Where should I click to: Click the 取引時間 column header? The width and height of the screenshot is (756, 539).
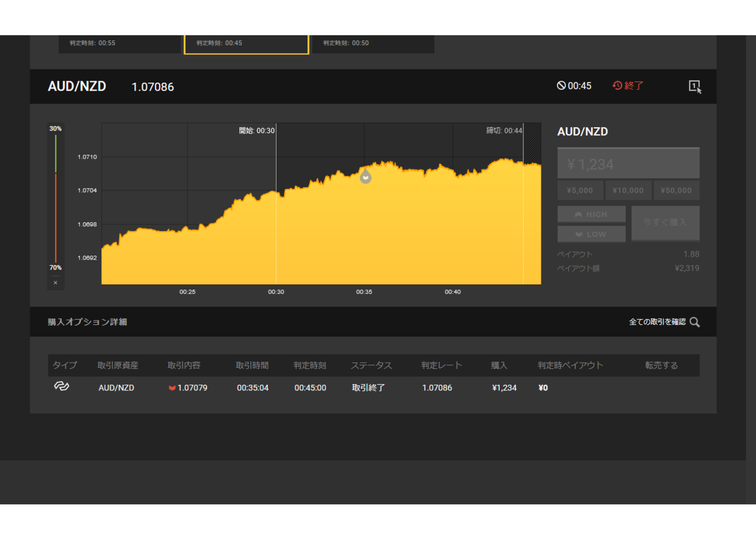[x=252, y=365]
